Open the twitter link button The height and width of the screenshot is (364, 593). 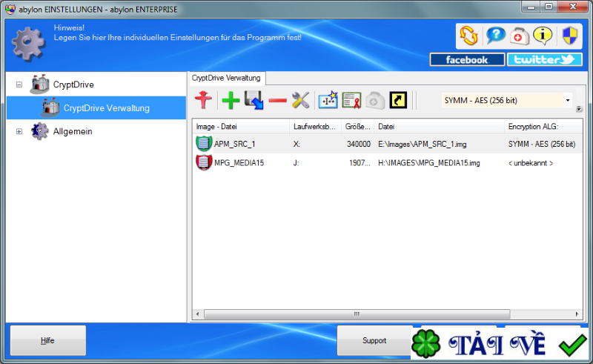[x=544, y=60]
